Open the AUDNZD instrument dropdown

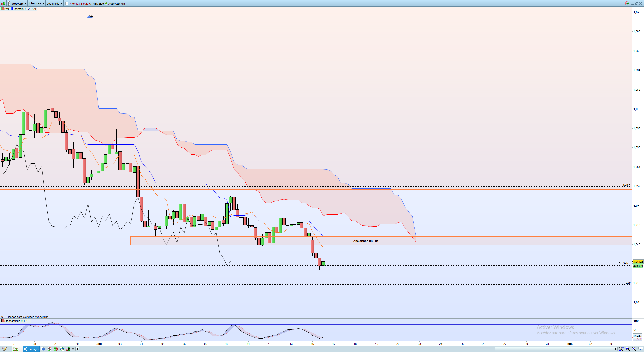tap(19, 4)
